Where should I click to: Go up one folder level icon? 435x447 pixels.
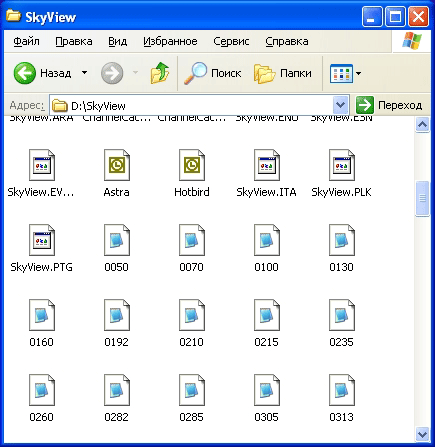click(x=160, y=73)
